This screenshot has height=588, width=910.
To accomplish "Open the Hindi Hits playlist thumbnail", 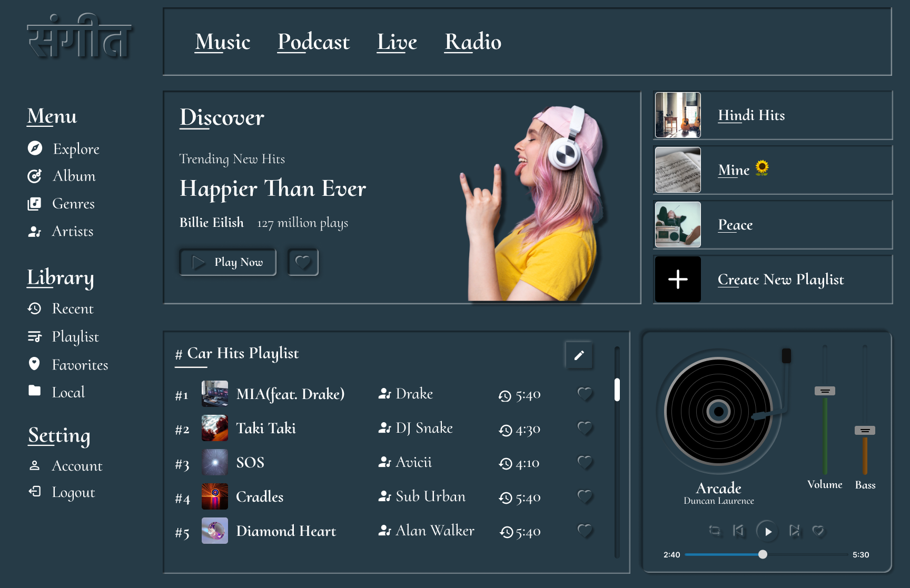I will 677,115.
